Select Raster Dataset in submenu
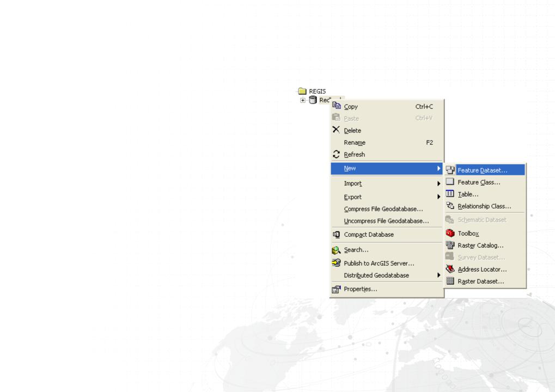555x392 pixels. pyautogui.click(x=485, y=281)
